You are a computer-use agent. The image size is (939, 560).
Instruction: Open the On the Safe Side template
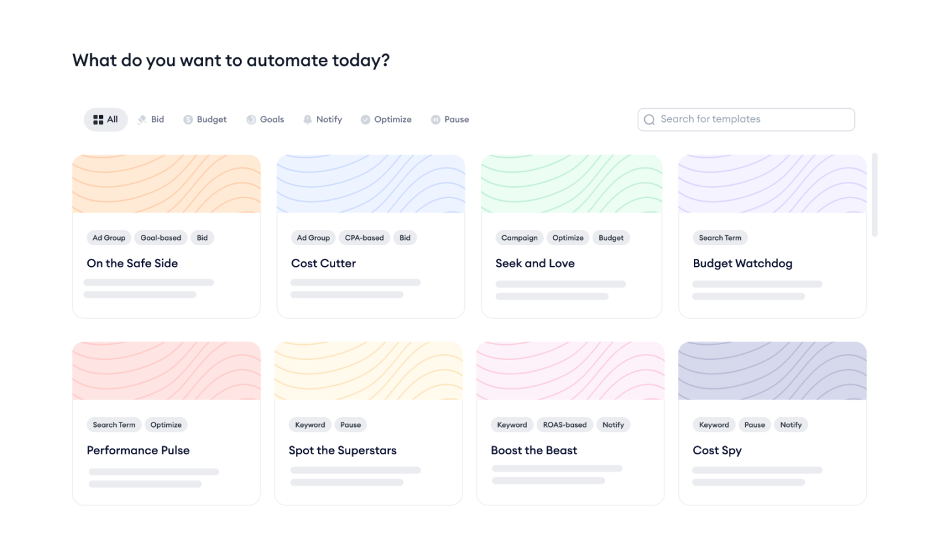(x=166, y=236)
